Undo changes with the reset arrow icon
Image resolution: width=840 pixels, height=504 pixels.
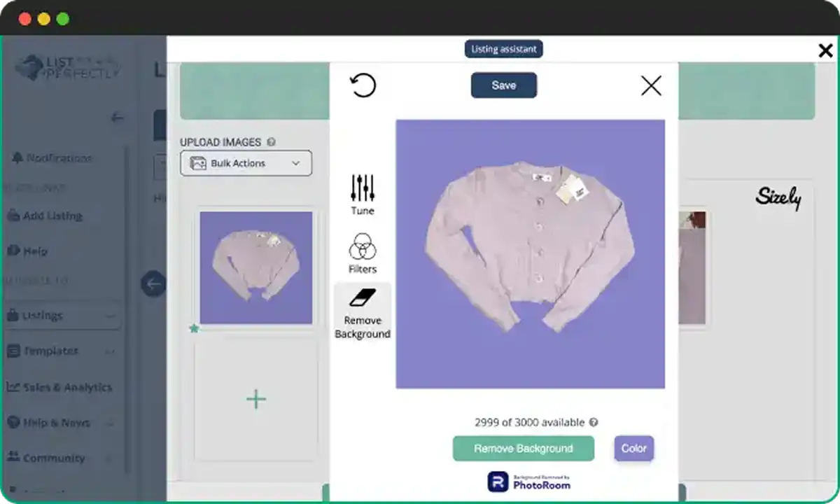pyautogui.click(x=362, y=86)
